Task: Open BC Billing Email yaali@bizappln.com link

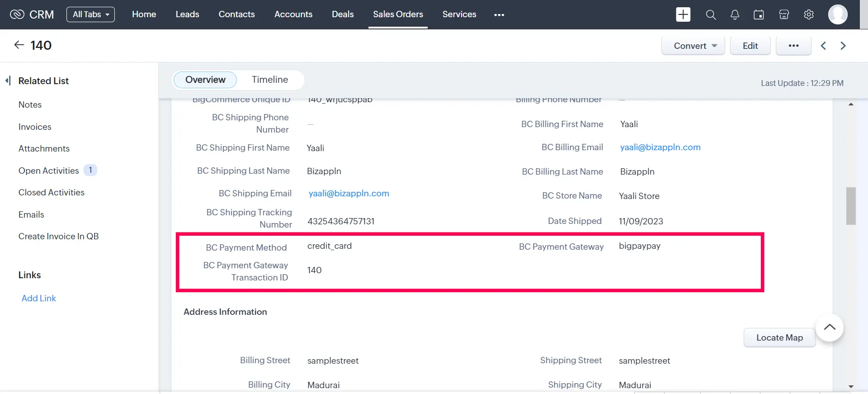Action: pyautogui.click(x=660, y=147)
